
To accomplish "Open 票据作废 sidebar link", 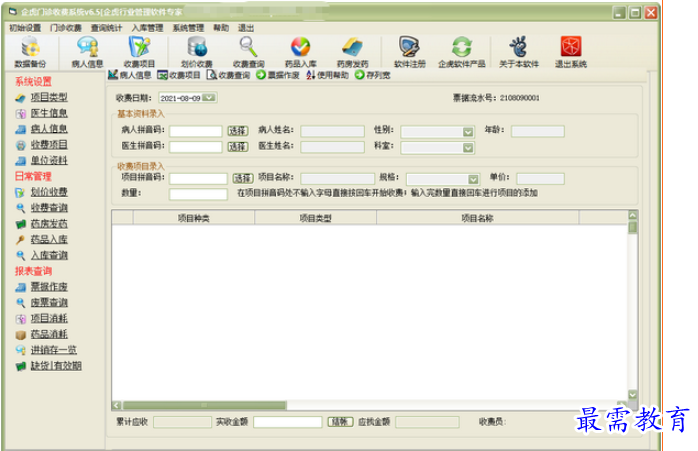I will point(49,287).
